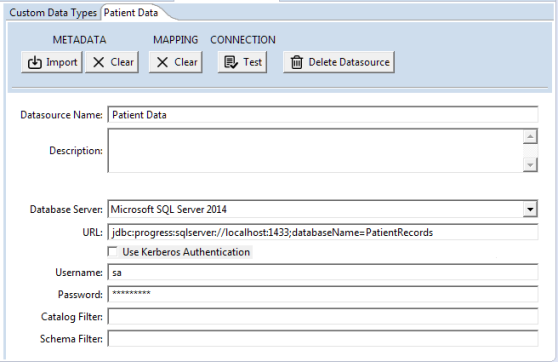Select the Patient Data tab
Viewport: 558px width, 362px height.
click(131, 13)
